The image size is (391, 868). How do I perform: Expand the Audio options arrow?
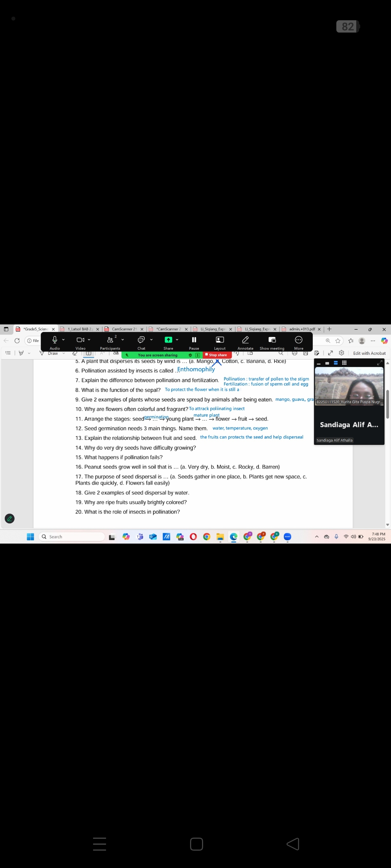click(63, 340)
